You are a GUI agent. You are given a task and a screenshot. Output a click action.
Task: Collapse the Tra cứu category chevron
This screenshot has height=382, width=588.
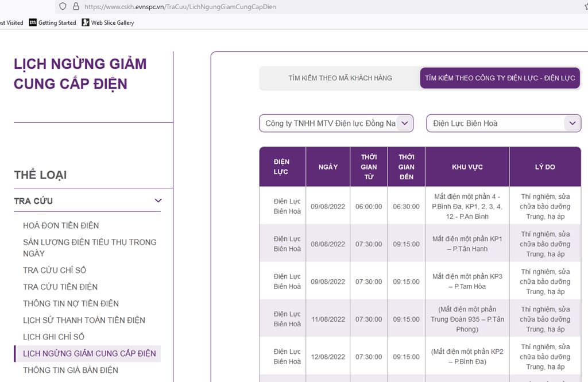(x=158, y=200)
